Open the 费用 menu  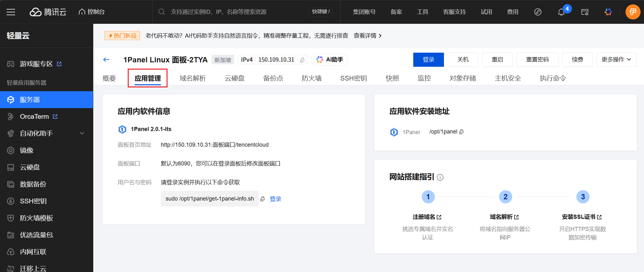pyautogui.click(x=513, y=12)
